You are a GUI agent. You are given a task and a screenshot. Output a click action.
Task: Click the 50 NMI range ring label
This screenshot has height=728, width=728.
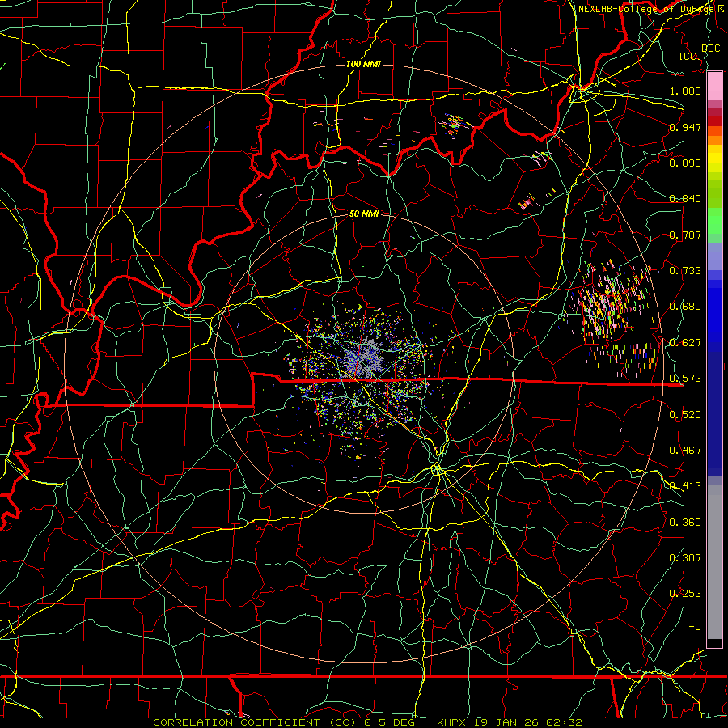(364, 214)
